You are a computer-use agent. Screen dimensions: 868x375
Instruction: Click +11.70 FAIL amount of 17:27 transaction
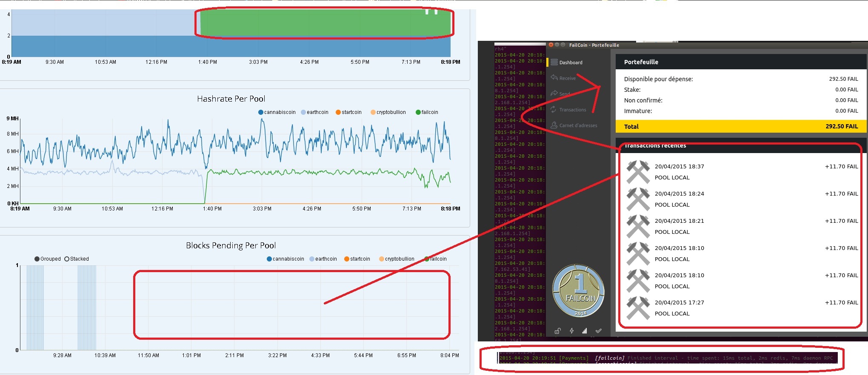coord(842,303)
